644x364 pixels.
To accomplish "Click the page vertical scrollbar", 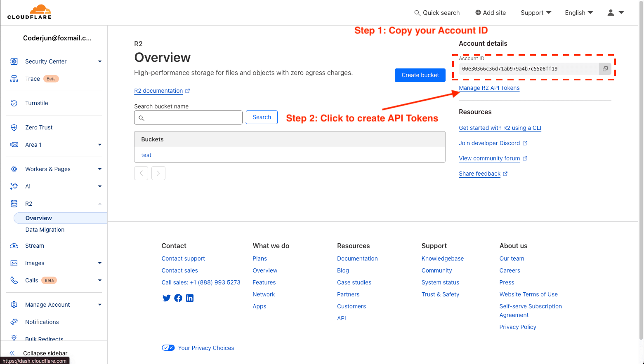I will [641, 170].
